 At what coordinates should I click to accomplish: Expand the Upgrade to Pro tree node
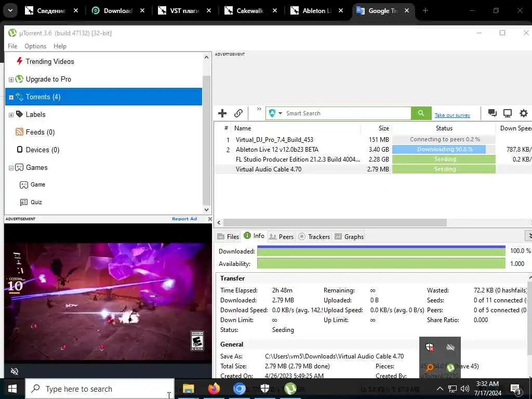(x=11, y=79)
